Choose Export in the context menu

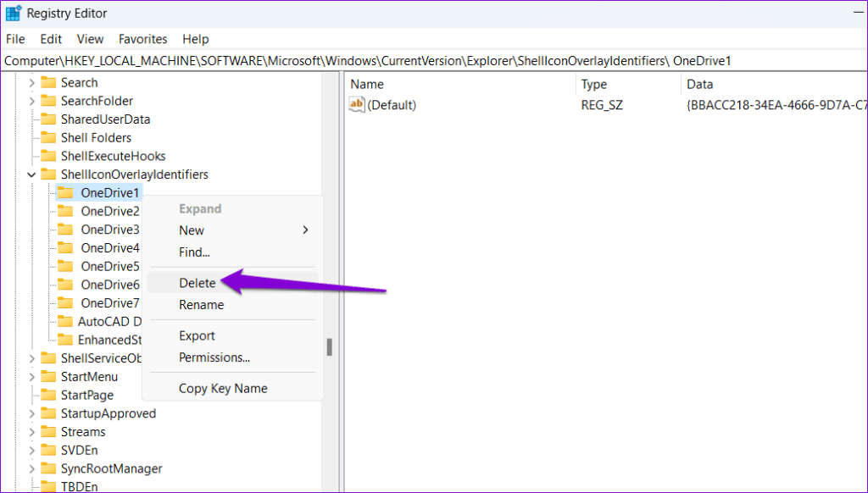pyautogui.click(x=233, y=335)
